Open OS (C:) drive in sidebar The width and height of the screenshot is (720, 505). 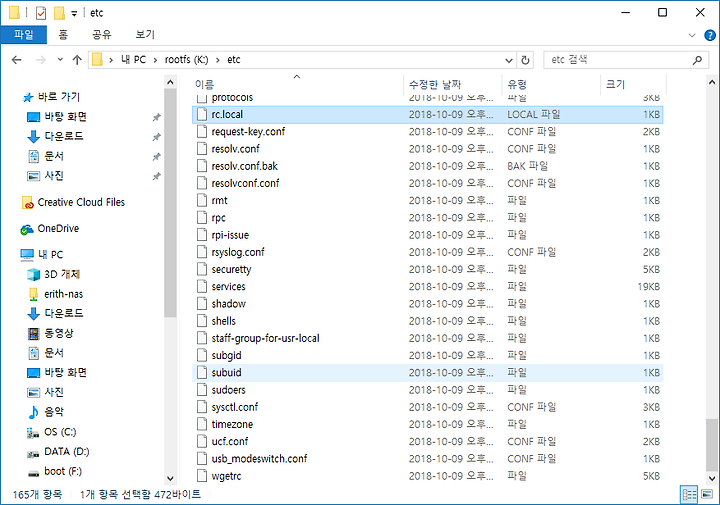pos(60,432)
